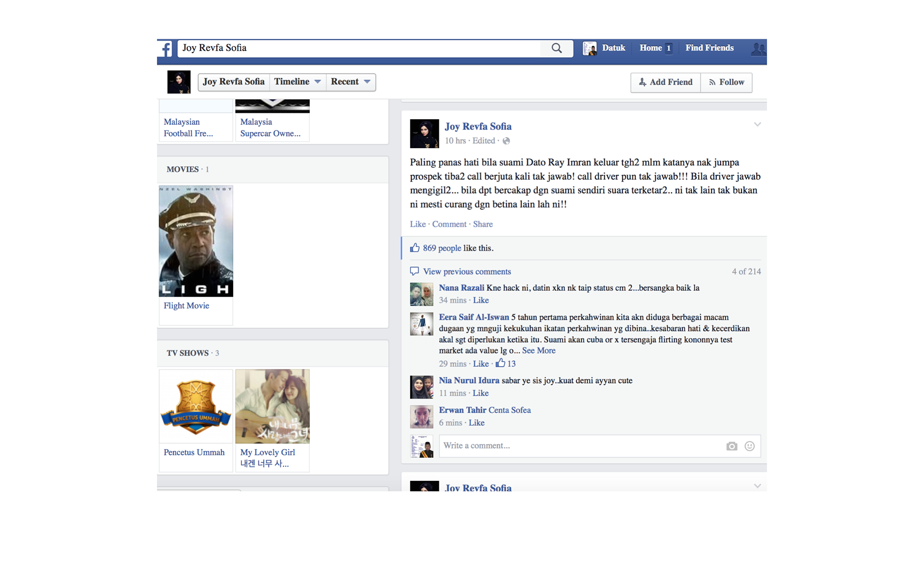Click the Pencetus Ummah title link
Screen dimensions: 924x578
point(194,452)
